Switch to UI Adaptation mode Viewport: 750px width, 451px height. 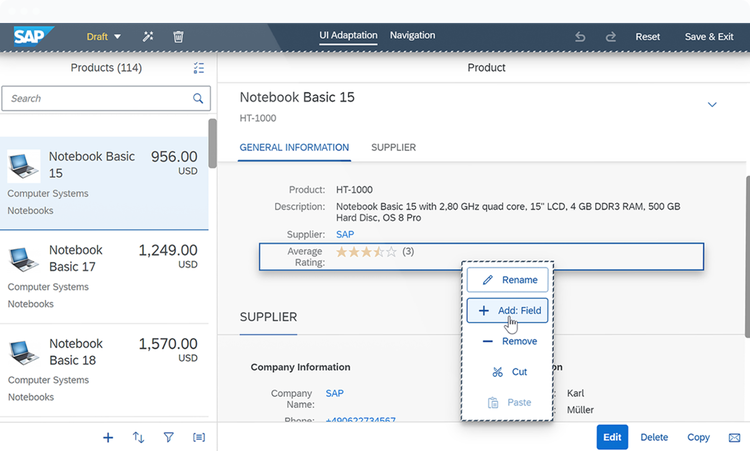348,35
